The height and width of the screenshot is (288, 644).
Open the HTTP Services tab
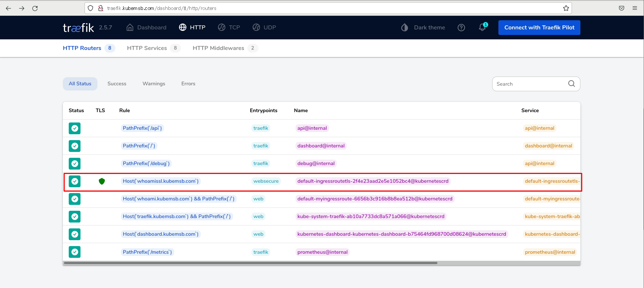point(147,48)
